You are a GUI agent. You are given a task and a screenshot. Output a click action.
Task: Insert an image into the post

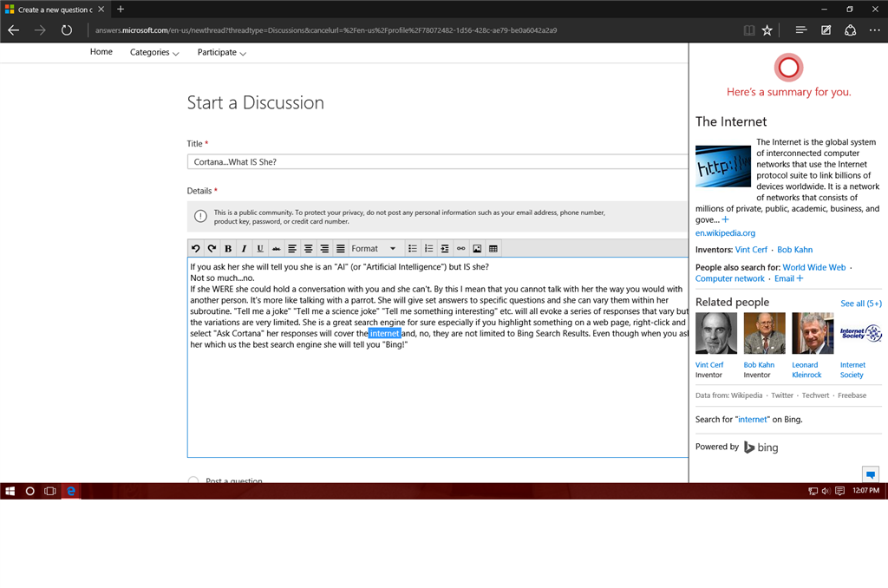click(477, 248)
